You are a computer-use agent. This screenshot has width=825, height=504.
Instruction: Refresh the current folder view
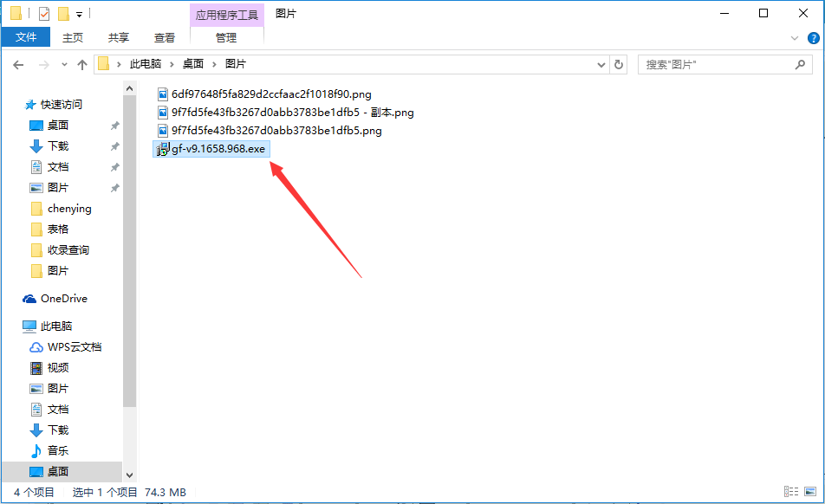619,65
